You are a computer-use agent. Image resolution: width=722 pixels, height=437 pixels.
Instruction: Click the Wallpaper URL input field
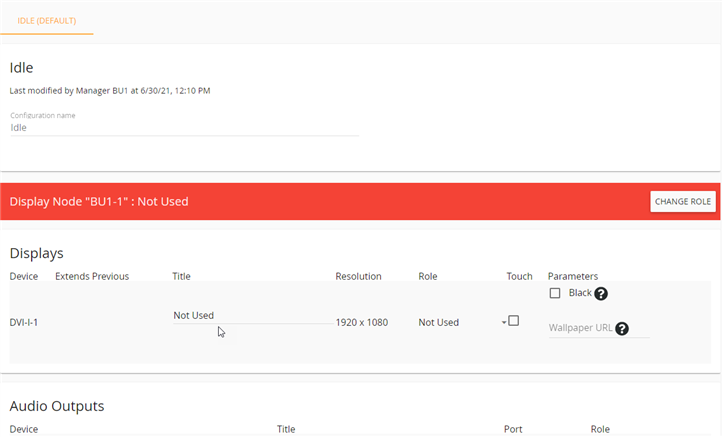(580, 328)
